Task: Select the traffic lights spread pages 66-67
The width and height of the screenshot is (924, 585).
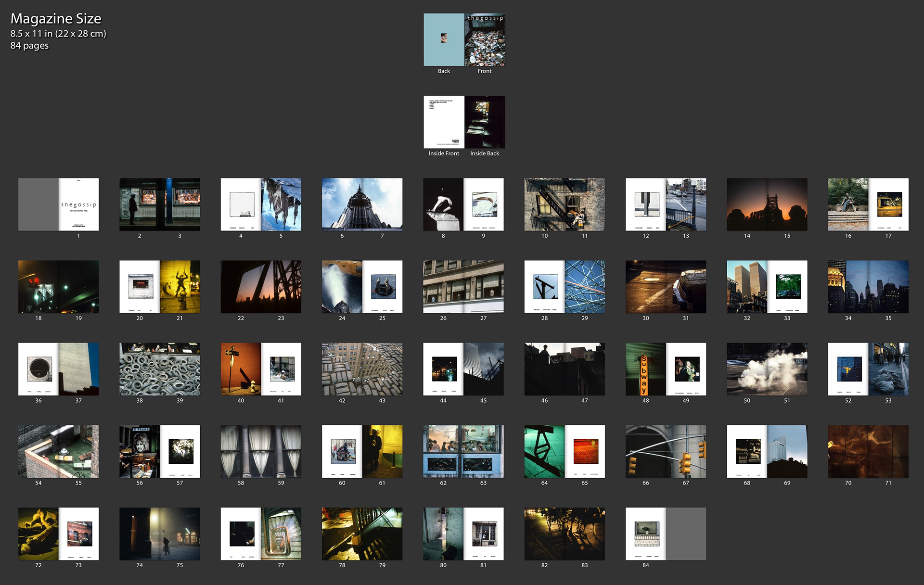Action: (x=666, y=451)
